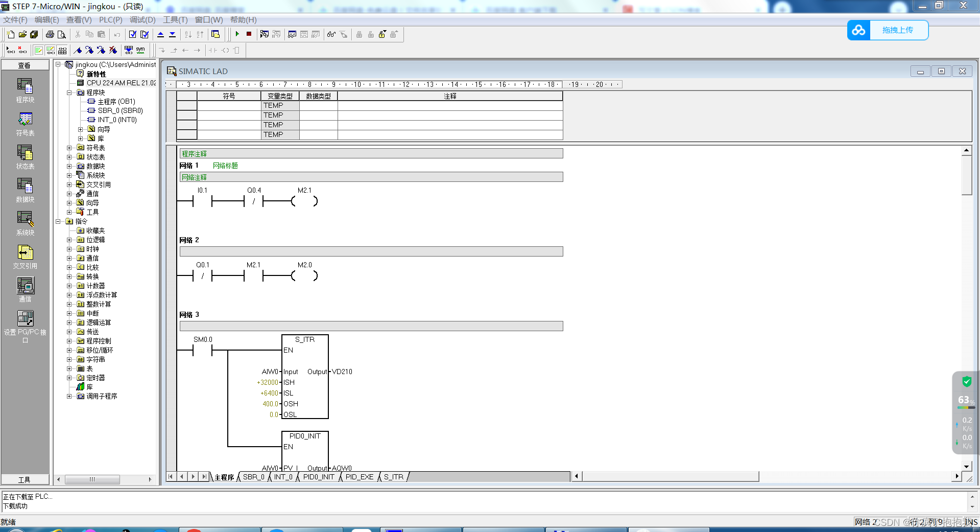The height and width of the screenshot is (532, 980).
Task: Toggle a bookmark with the flag icon
Action: click(x=78, y=50)
